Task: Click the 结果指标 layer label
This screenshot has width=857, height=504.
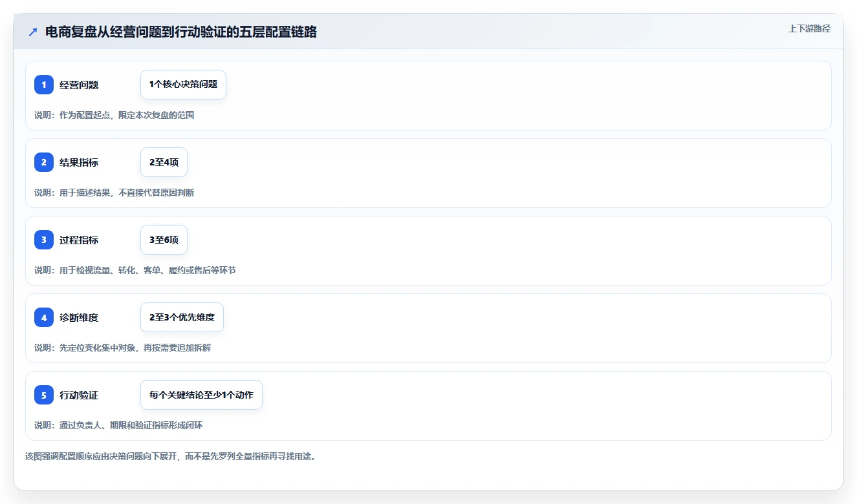Action: pos(79,162)
